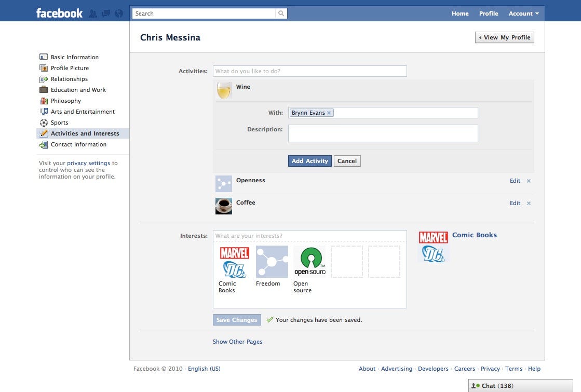This screenshot has height=392, width=581.
Task: Click the Profile Picture icon
Action: tap(43, 68)
